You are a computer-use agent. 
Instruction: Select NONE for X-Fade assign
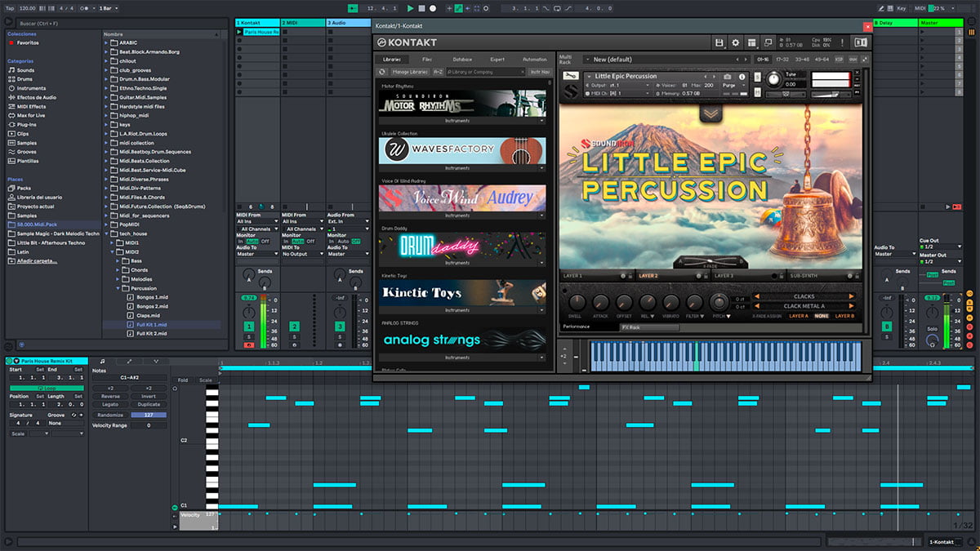(821, 316)
